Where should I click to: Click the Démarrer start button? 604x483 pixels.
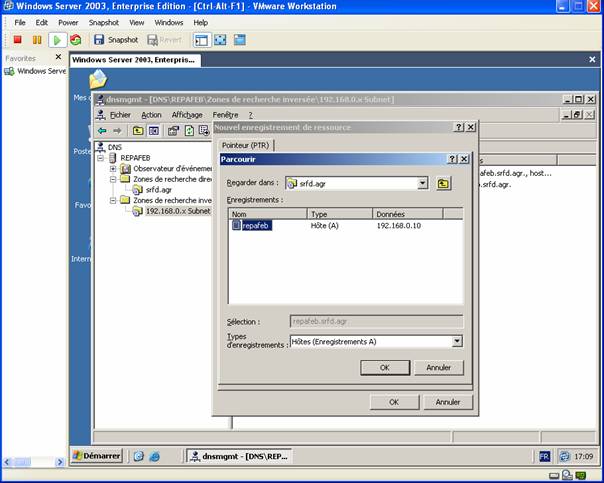click(x=97, y=456)
